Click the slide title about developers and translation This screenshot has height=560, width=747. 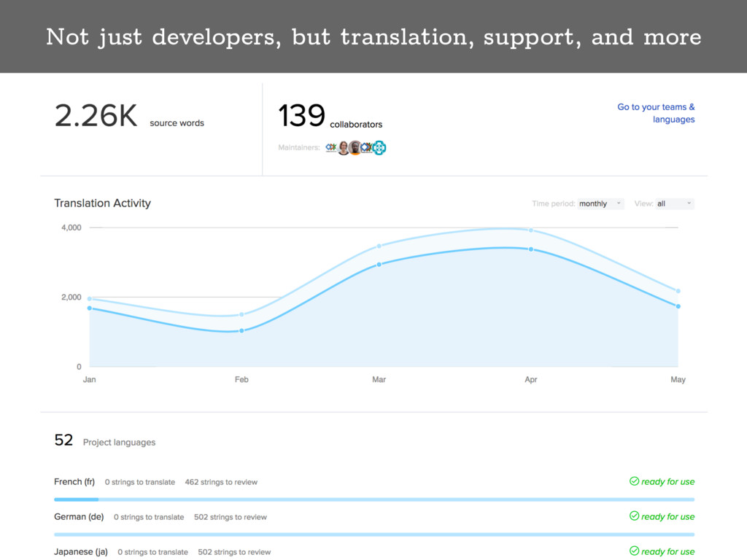[373, 37]
